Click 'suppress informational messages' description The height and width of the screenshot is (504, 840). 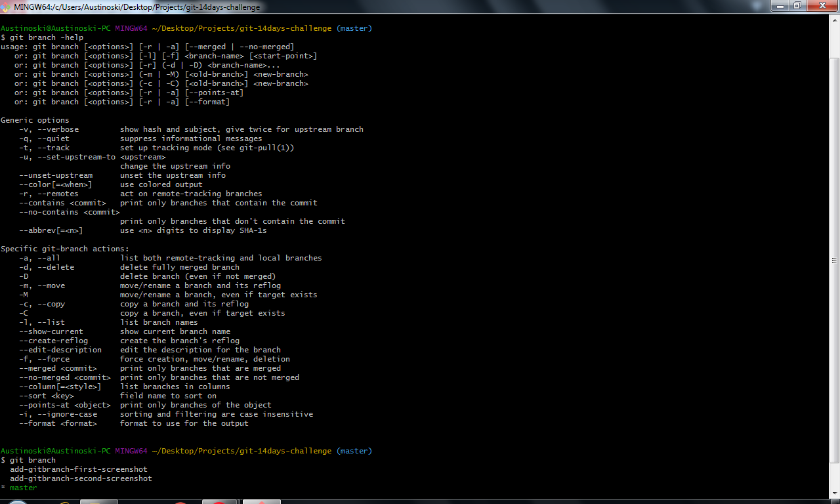[x=191, y=138]
